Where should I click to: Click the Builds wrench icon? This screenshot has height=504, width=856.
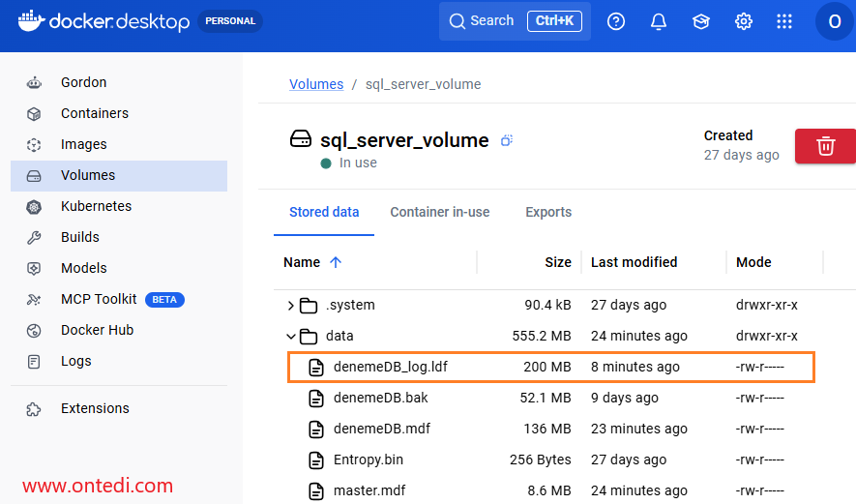click(x=34, y=238)
